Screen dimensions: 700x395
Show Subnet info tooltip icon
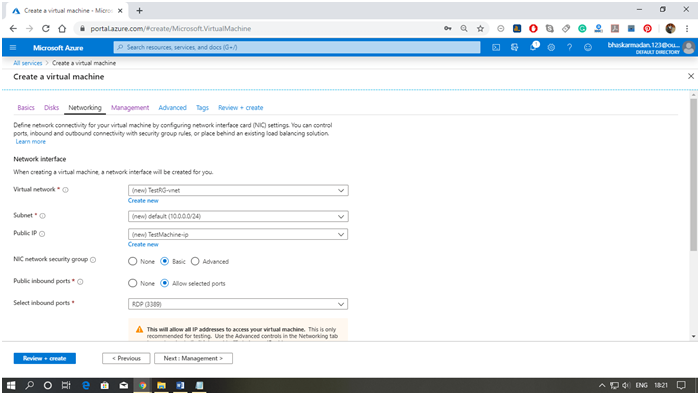(x=43, y=216)
